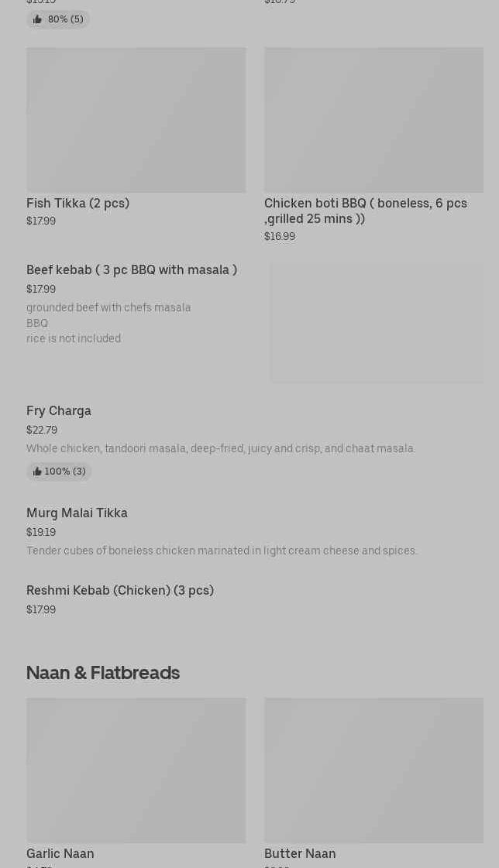Open Reshmi Kebab (Chicken) (3 pcs)
The height and width of the screenshot is (868, 499).
click(x=120, y=590)
